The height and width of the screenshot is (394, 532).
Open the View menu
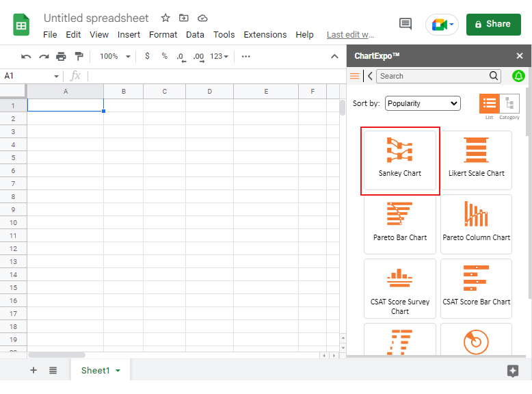(x=99, y=35)
